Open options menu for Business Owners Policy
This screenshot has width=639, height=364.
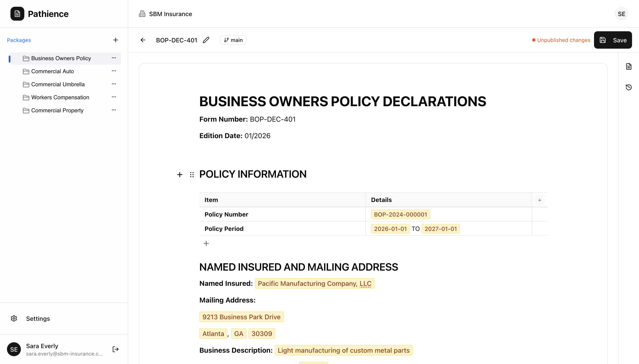114,58
